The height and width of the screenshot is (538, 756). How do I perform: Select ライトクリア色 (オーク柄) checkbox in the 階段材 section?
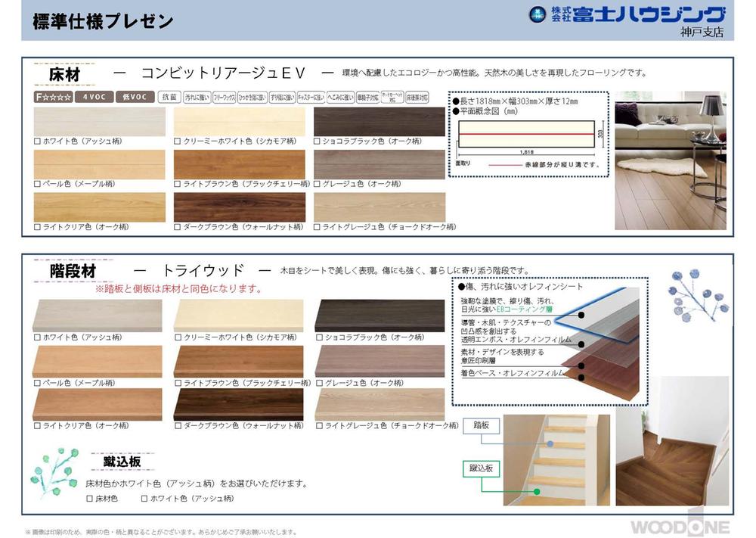pos(37,426)
